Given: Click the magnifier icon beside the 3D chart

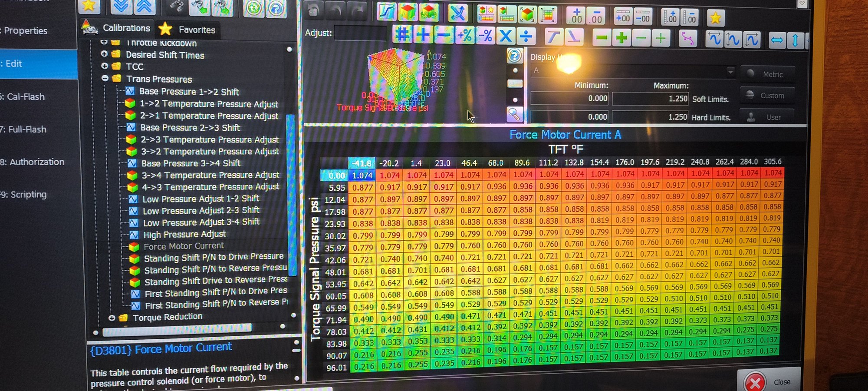Looking at the screenshot, I should (x=514, y=114).
